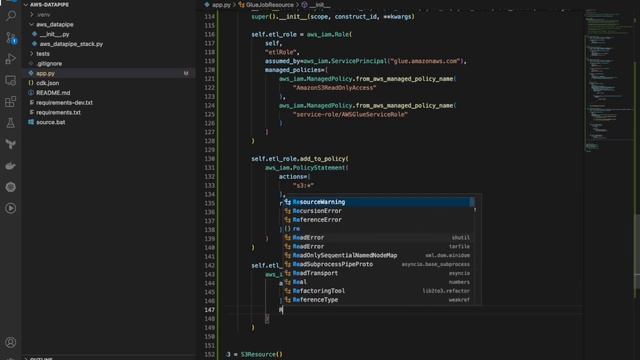
Task: Open the .gitignore file
Action: tap(49, 63)
